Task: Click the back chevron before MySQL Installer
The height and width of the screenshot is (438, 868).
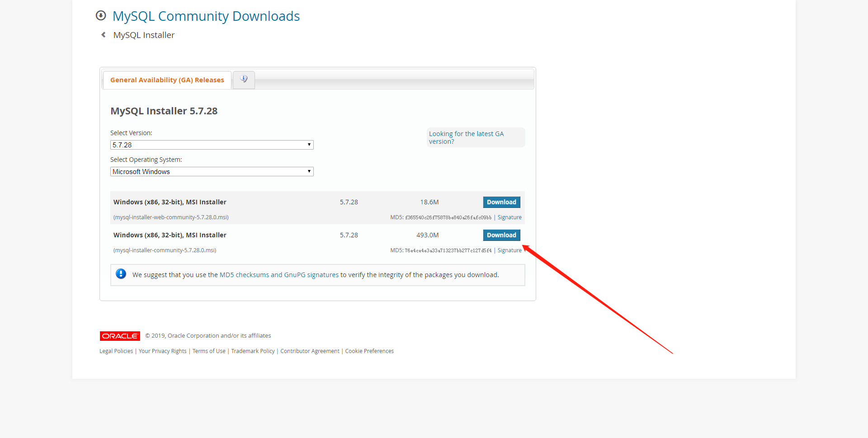Action: 104,35
